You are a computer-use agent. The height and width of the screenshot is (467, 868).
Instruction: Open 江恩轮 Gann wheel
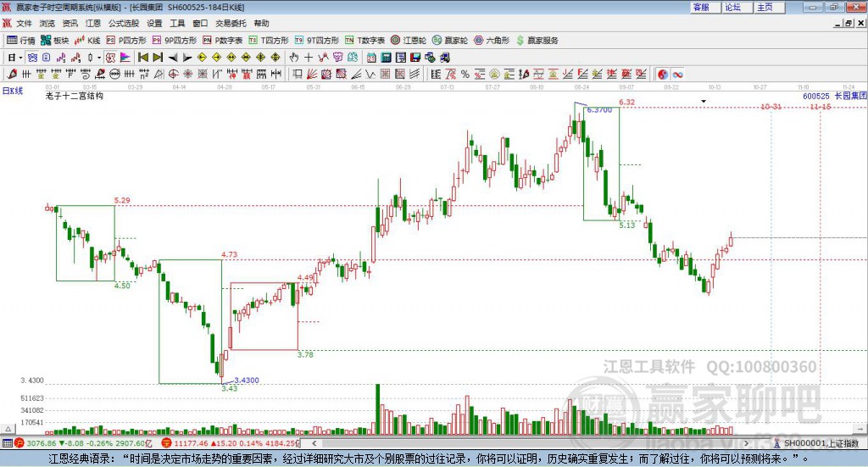(409, 41)
